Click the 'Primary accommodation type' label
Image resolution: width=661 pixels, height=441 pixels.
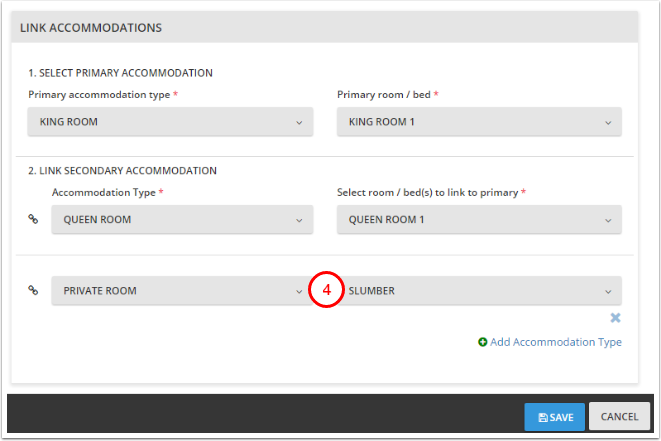[99, 95]
